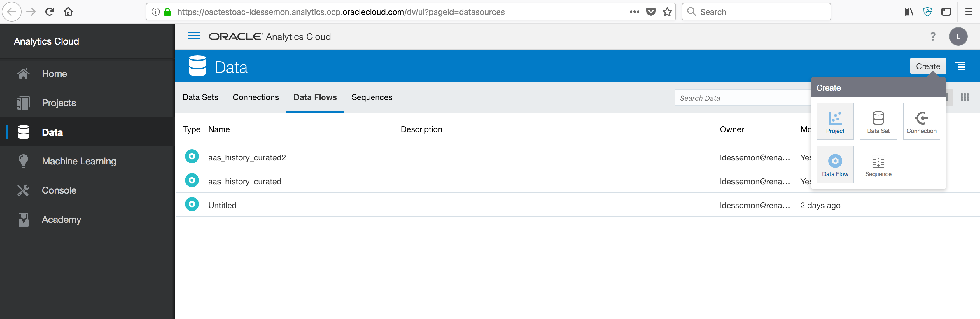This screenshot has width=980, height=319.
Task: Open the Firefox hamburger menu
Action: pyautogui.click(x=969, y=12)
